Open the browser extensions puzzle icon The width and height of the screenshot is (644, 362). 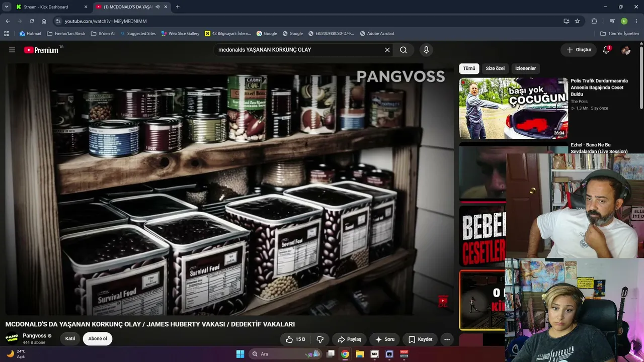click(x=594, y=21)
